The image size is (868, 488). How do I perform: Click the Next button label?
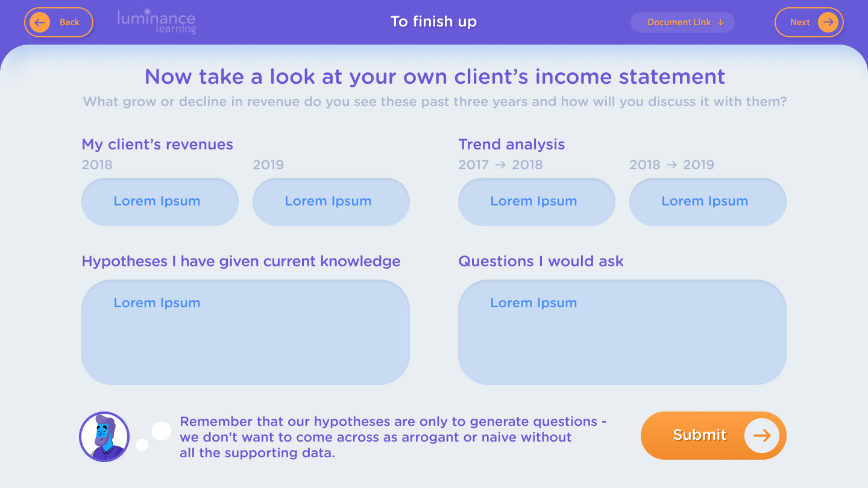800,22
